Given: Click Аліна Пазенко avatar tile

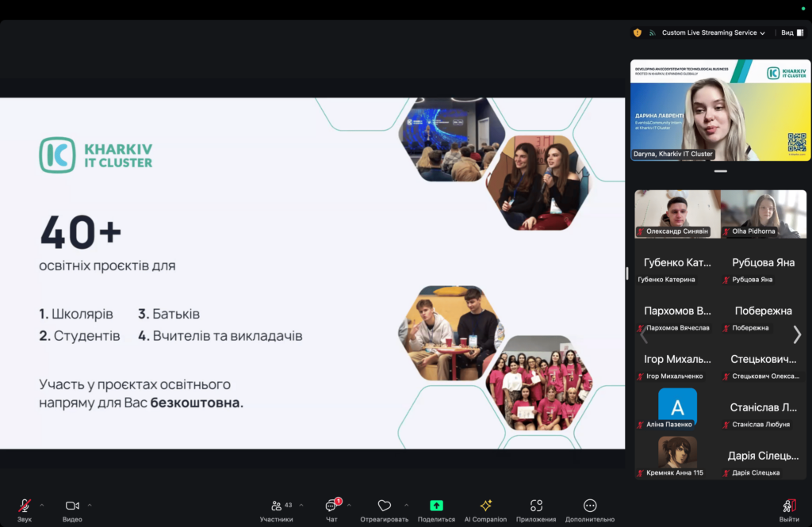Looking at the screenshot, I should [677, 407].
